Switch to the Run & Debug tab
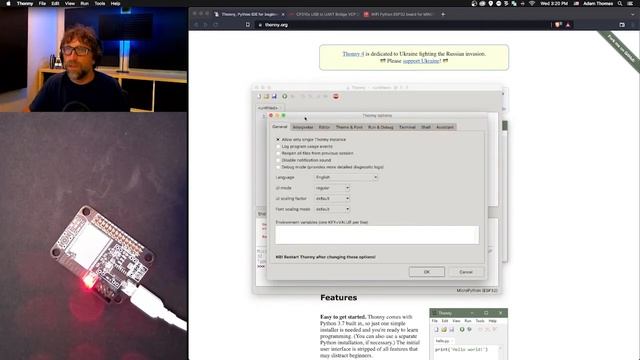Image resolution: width=640 pixels, height=360 pixels. tap(380, 127)
